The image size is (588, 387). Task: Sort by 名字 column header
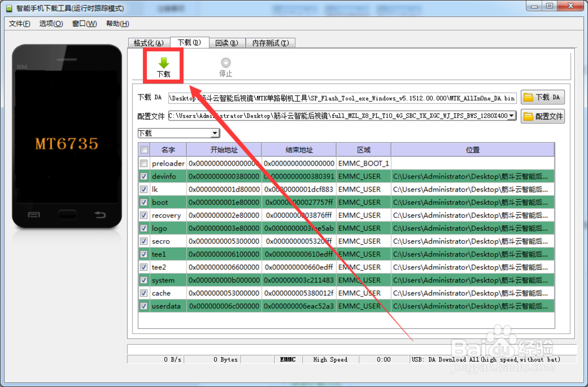pos(168,150)
